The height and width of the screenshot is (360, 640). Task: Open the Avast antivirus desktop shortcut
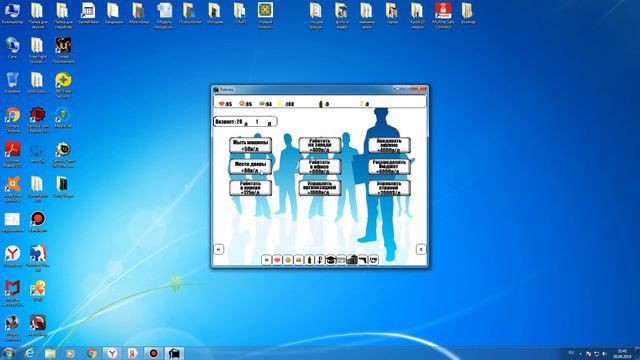click(x=12, y=189)
